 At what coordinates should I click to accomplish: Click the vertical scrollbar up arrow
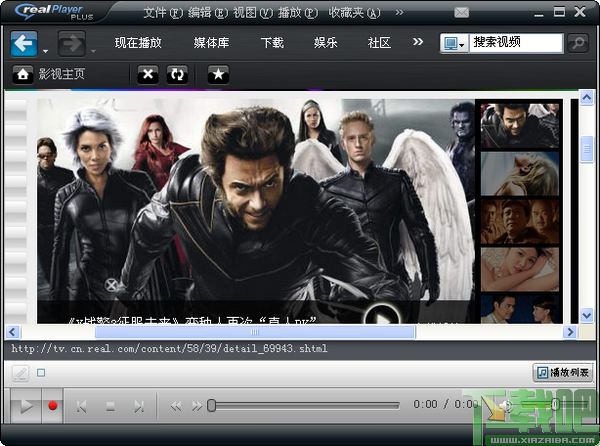[587, 98]
